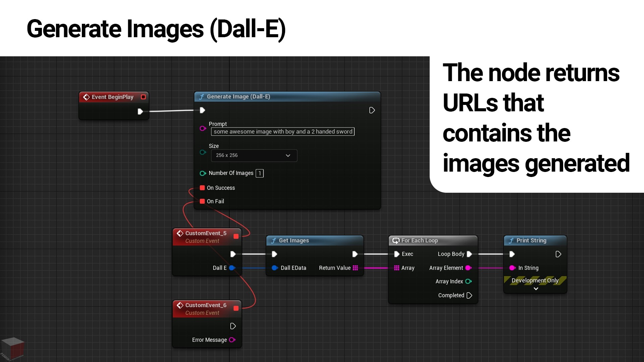The image size is (644, 362).
Task: Edit Number Of Images value box
Action: point(260,173)
